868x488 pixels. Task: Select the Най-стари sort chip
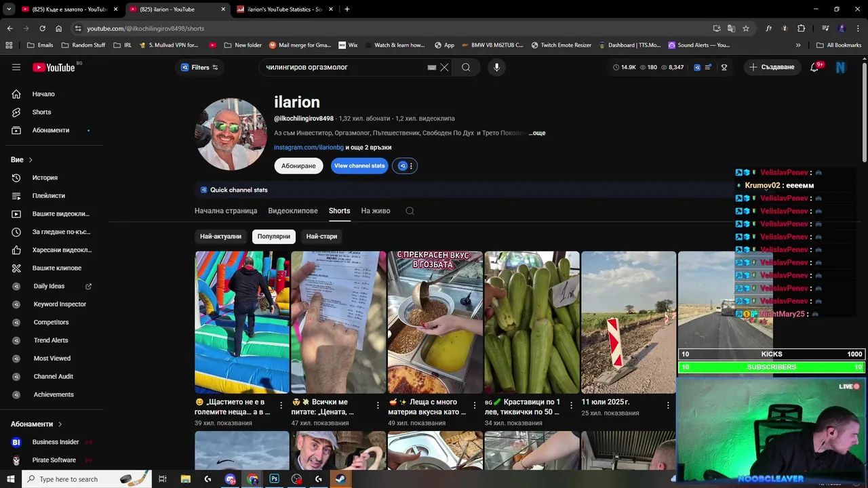321,237
